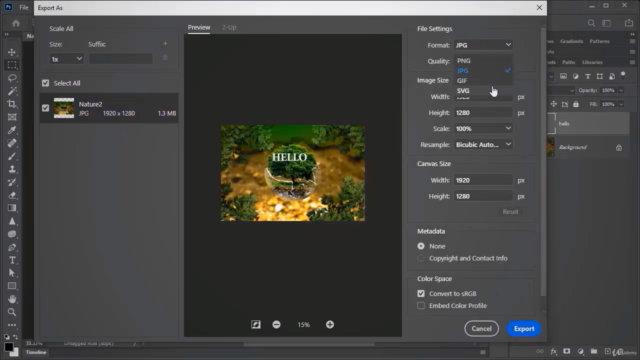Image resolution: width=640 pixels, height=360 pixels.
Task: Select the Frame tool
Action: (x=12, y=117)
